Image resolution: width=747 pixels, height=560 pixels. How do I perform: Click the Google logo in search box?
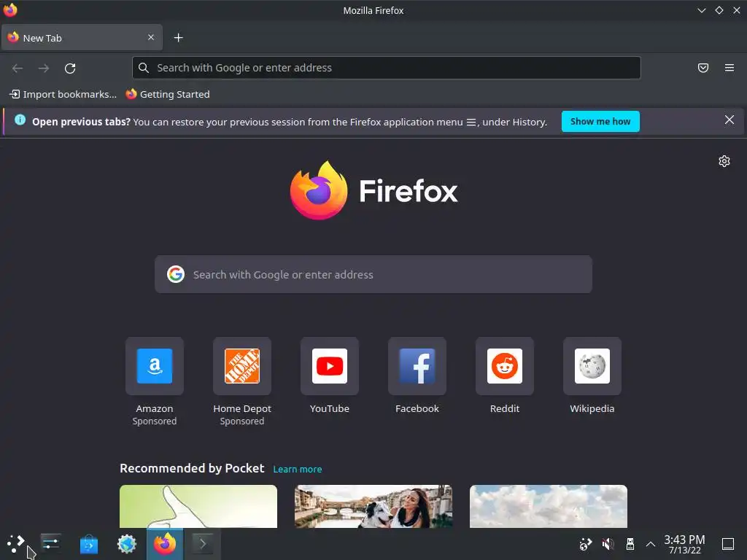(176, 274)
